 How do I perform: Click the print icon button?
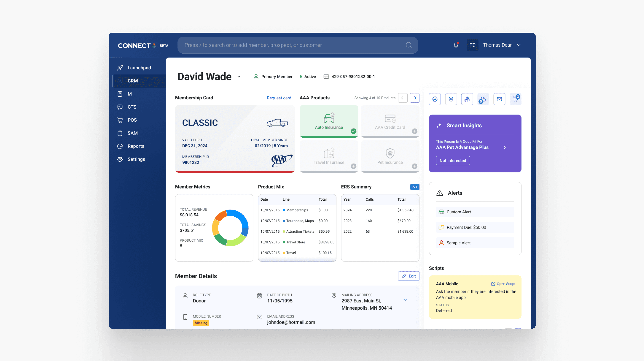[435, 99]
